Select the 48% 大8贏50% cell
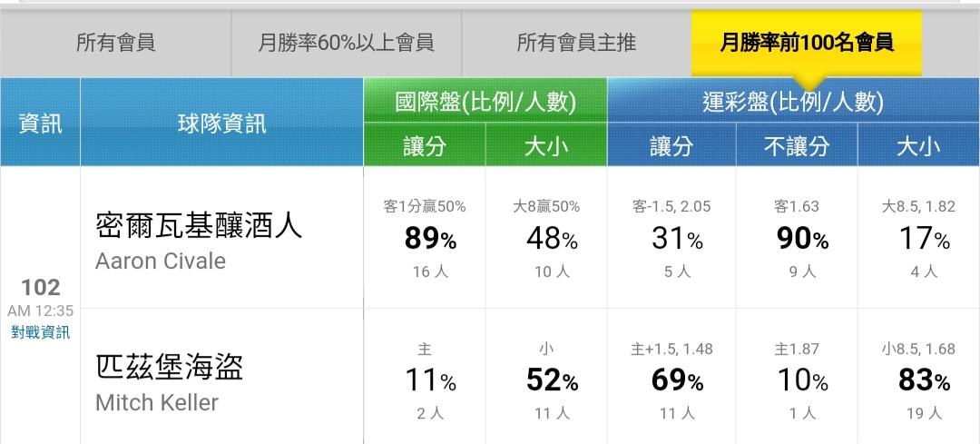This screenshot has height=444, width=980. point(546,238)
